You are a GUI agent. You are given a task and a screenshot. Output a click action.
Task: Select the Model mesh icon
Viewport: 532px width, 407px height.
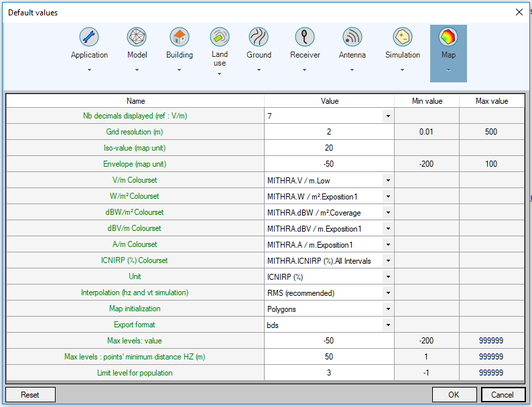137,37
